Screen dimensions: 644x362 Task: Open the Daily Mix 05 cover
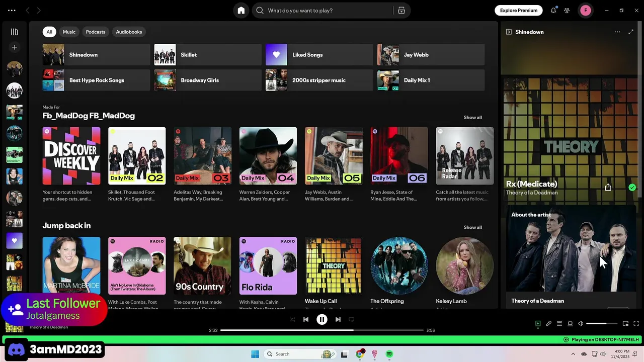(x=334, y=156)
